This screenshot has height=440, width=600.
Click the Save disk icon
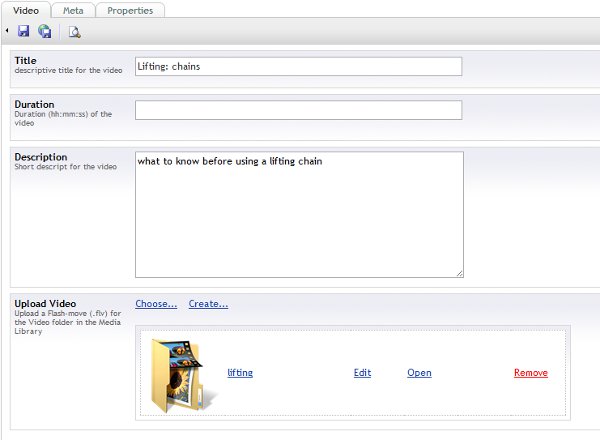(x=24, y=31)
